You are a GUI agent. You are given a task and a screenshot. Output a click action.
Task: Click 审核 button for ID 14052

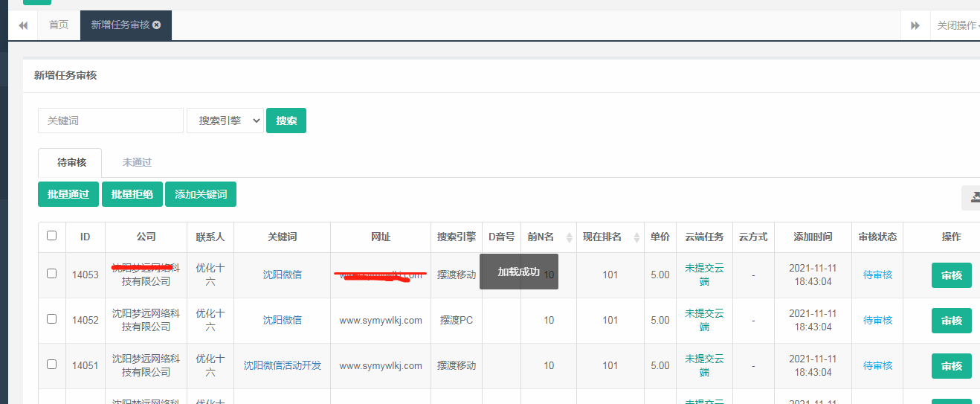(952, 321)
